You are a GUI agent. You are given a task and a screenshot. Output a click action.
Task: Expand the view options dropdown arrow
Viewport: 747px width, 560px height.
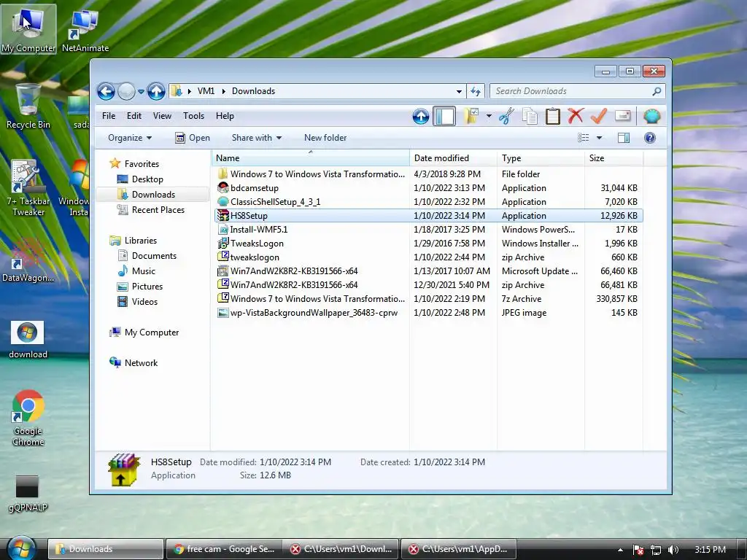600,138
